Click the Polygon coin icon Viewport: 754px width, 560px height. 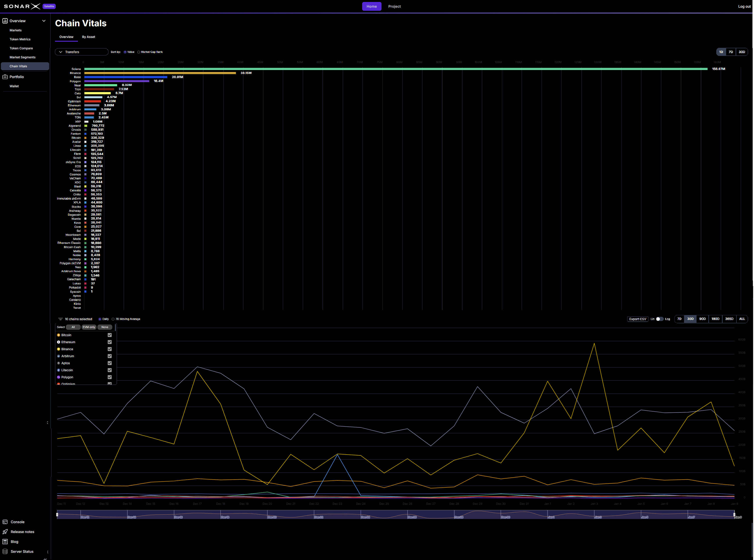coord(59,377)
